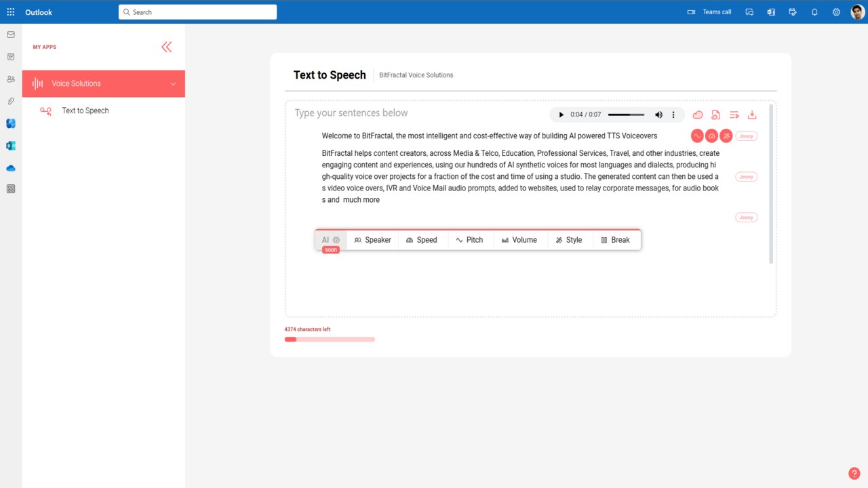Click the Welcome to BitFractal sentence
The width and height of the screenshot is (868, 488).
(490, 136)
